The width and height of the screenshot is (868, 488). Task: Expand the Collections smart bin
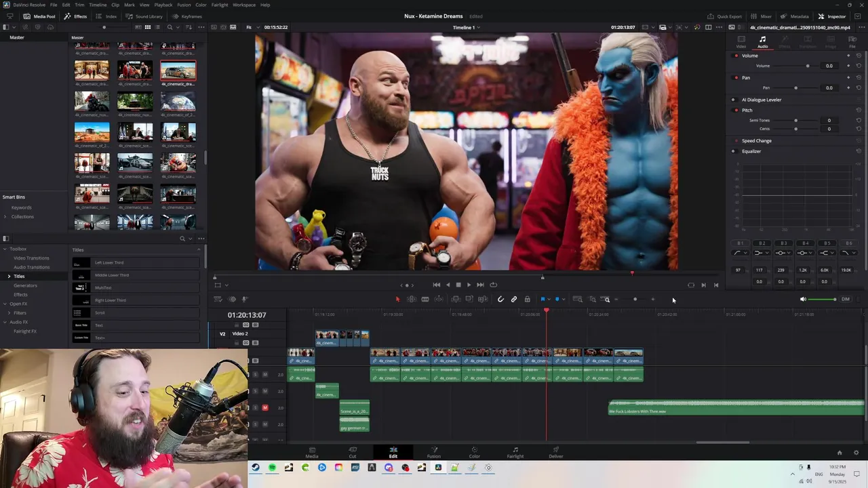pos(5,216)
